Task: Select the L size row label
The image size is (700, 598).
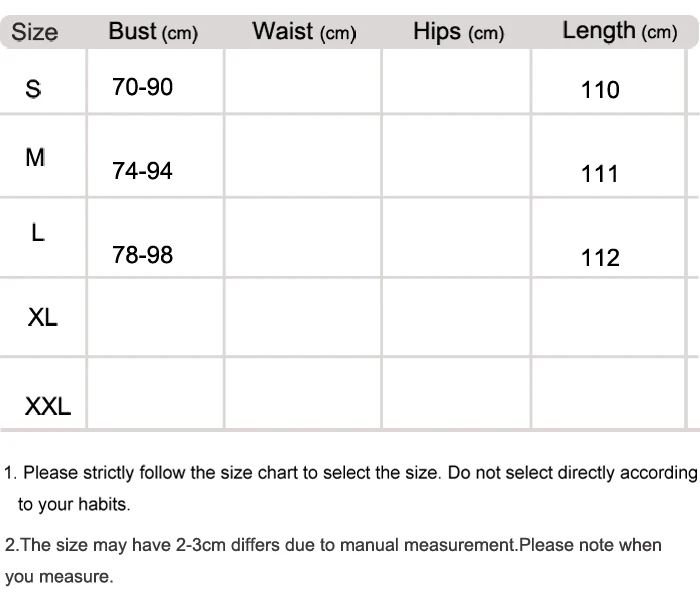Action: [x=38, y=233]
